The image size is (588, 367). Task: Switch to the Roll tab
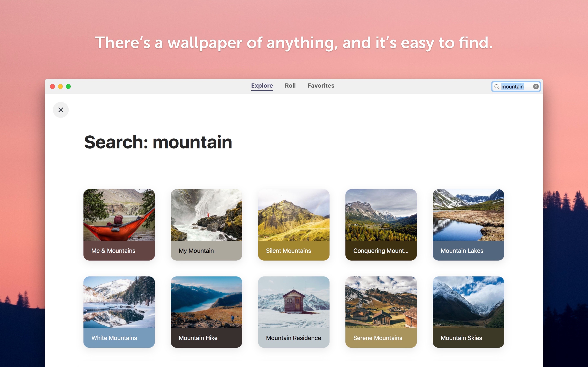coord(290,85)
